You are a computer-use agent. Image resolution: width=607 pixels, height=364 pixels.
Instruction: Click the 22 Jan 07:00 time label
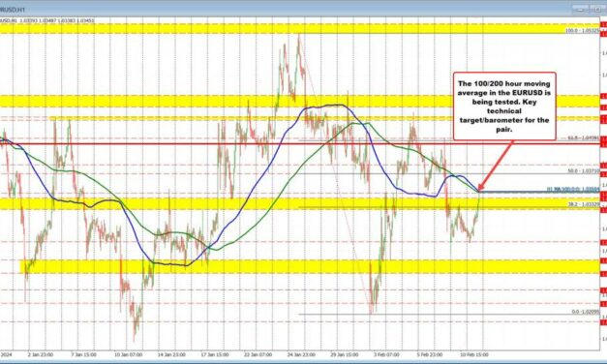click(258, 354)
